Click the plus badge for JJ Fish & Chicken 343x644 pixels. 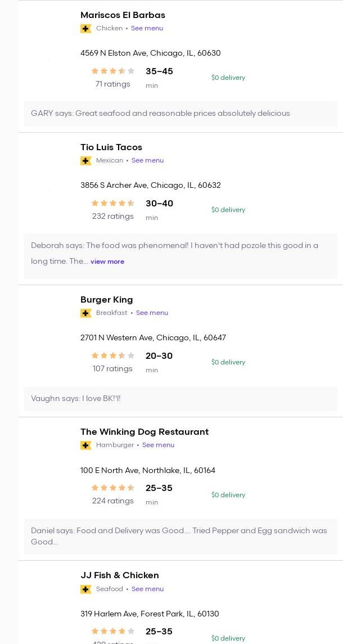pyautogui.click(x=86, y=589)
